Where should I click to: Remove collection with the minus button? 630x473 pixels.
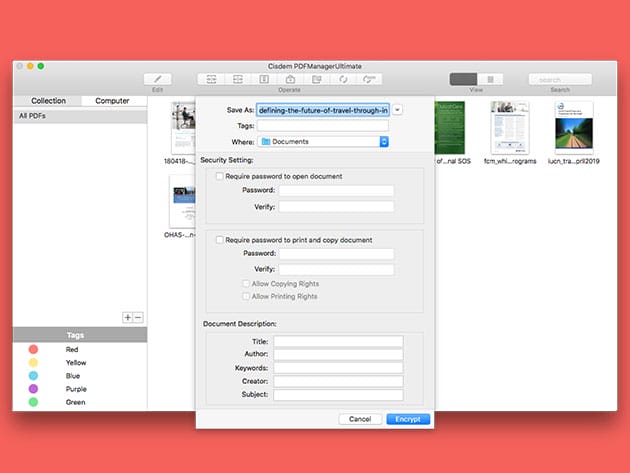pos(138,317)
